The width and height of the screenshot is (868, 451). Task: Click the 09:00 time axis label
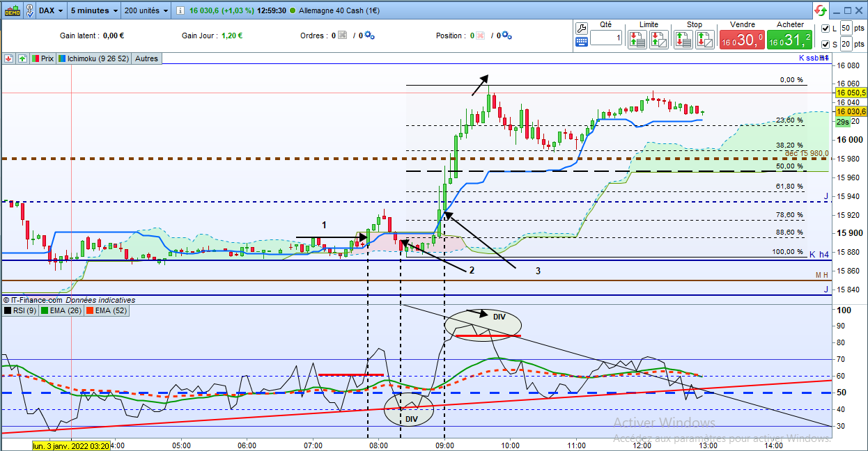[444, 445]
